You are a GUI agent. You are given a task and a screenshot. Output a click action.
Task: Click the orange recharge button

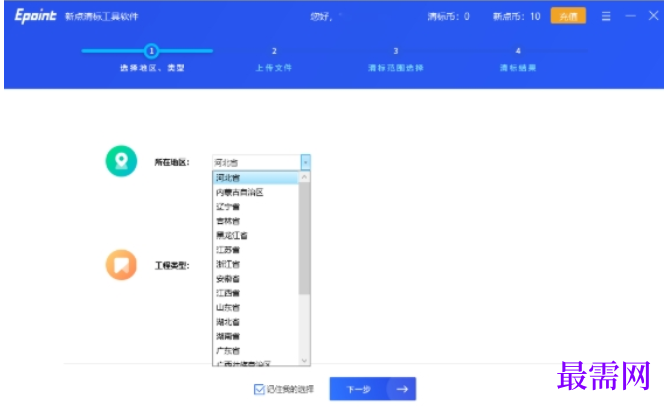coord(568,16)
